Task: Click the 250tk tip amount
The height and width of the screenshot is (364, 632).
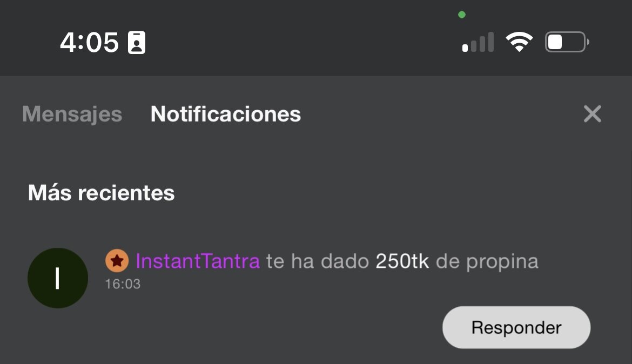Action: 402,261
